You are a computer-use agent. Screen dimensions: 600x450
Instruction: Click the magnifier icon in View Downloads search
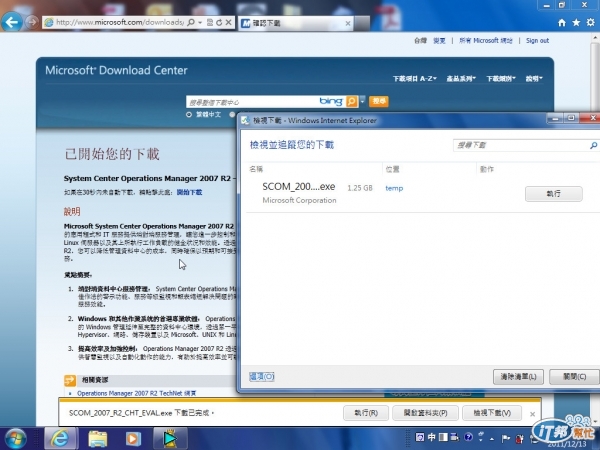pyautogui.click(x=593, y=145)
